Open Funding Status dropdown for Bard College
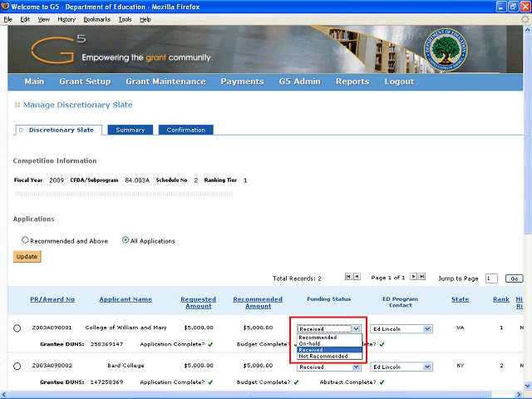This screenshot has height=399, width=532. coord(328,367)
